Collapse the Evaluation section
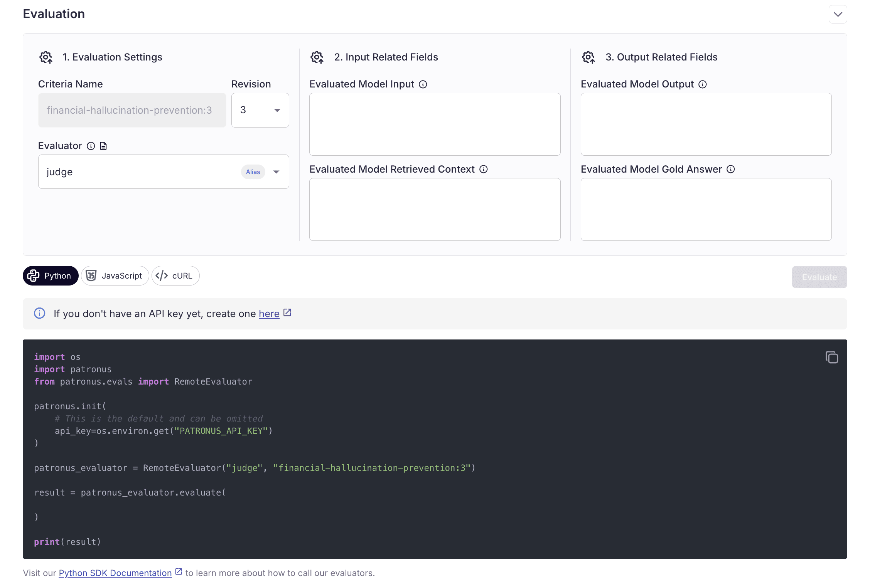Viewport: 870px width, 588px height. pos(838,14)
